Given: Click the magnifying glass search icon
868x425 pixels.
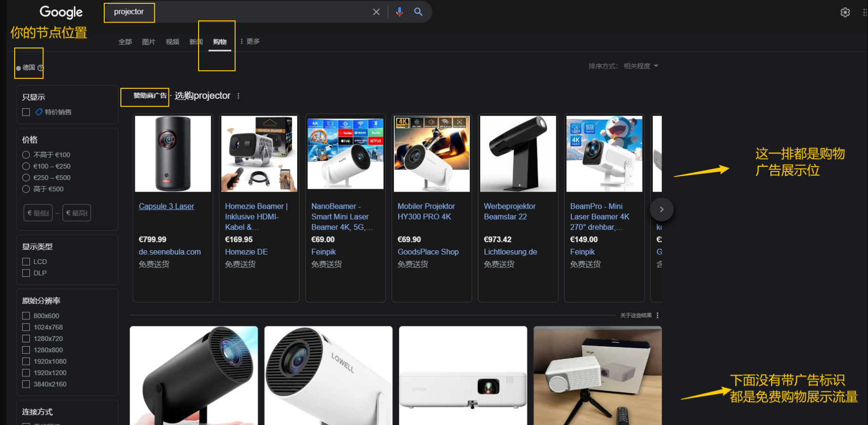Looking at the screenshot, I should tap(418, 12).
